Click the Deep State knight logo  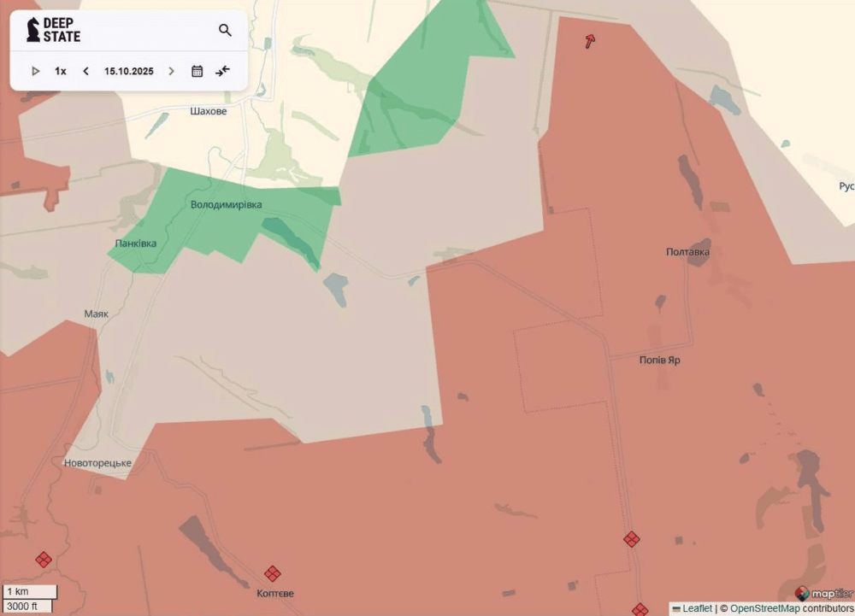tap(33, 30)
